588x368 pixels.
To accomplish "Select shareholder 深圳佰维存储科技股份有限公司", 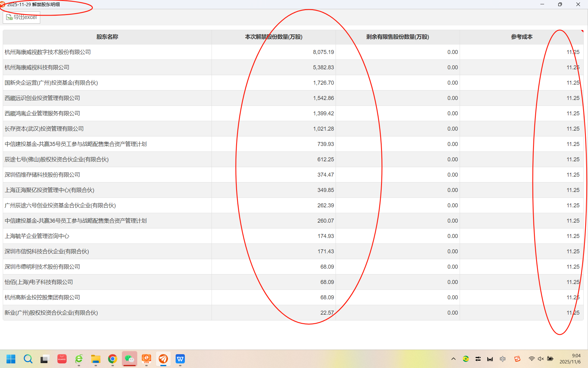I will click(x=42, y=175).
